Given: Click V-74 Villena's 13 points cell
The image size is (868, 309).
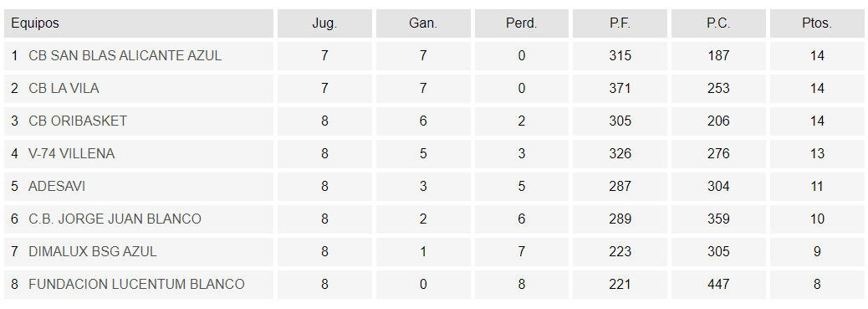Looking at the screenshot, I should (x=816, y=154).
